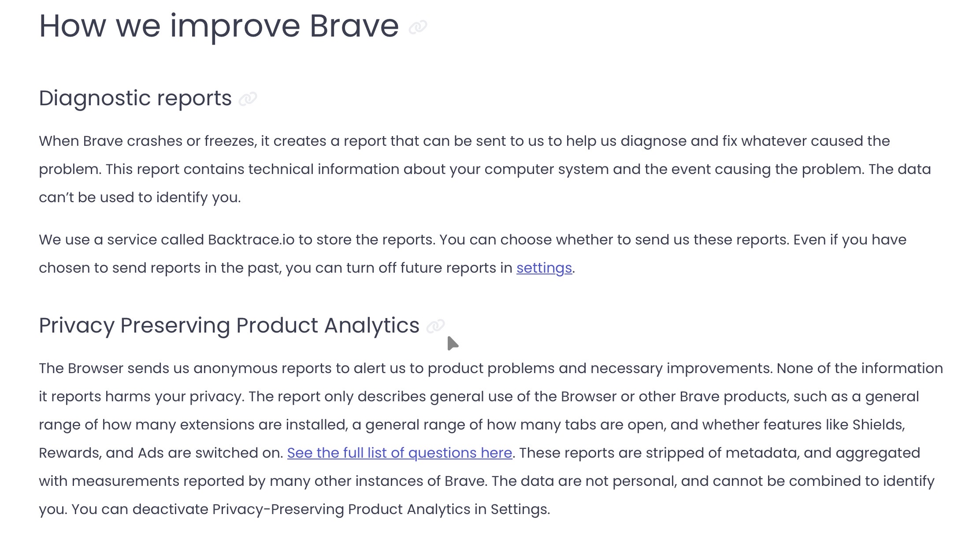980x533 pixels.
Task: Click the "Diagnostic reports" heading text
Action: (135, 98)
